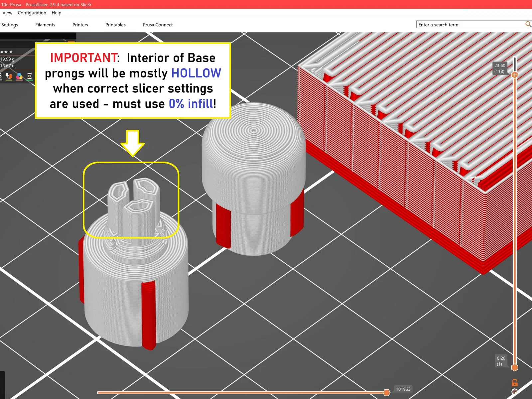This screenshot has width=532, height=399.
Task: Open the View menu
Action: (x=7, y=13)
